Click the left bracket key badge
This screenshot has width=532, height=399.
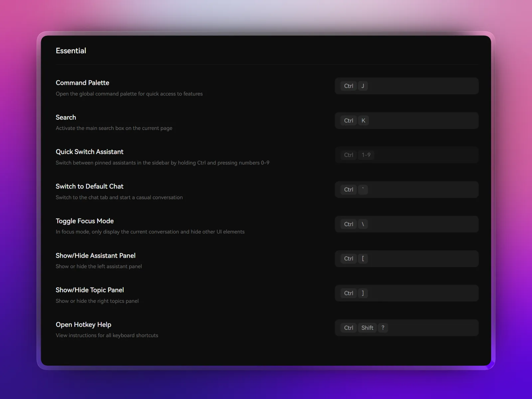tap(363, 259)
